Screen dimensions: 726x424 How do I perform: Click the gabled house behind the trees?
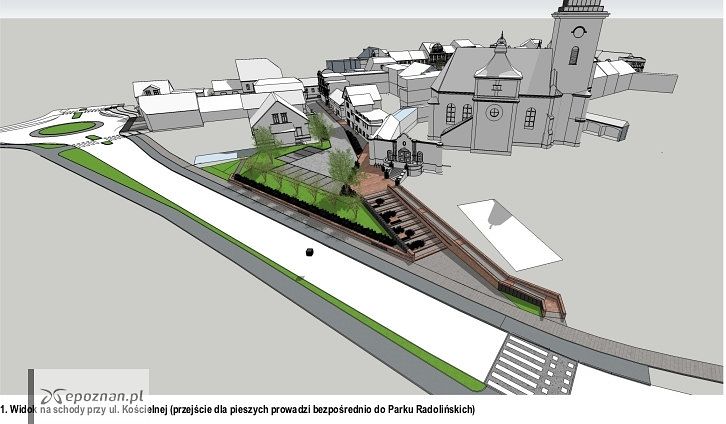(x=280, y=118)
